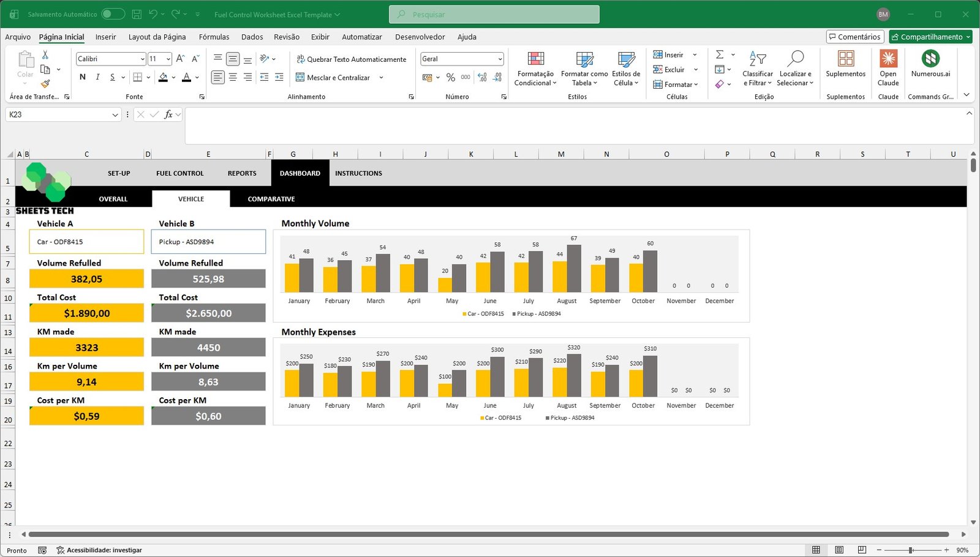Screen dimensions: 980x557
Task: Go to the FUEL CONTROL sheet link
Action: tap(179, 173)
